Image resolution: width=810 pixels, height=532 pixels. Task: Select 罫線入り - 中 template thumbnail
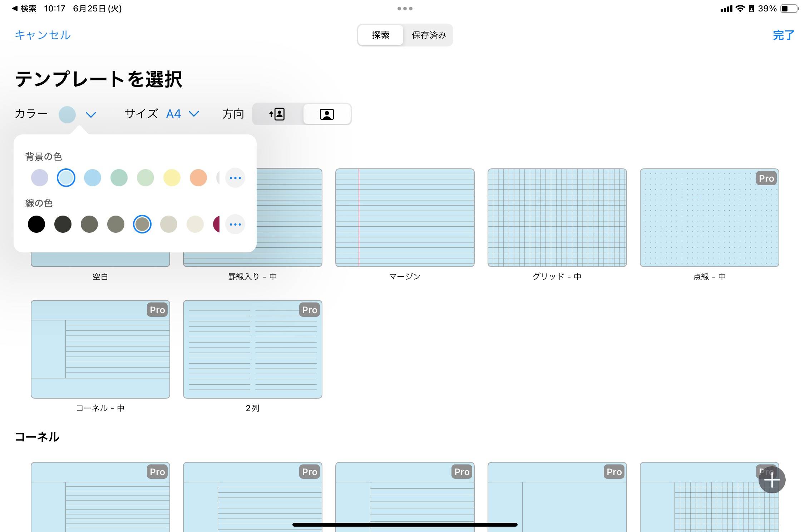[x=290, y=218]
